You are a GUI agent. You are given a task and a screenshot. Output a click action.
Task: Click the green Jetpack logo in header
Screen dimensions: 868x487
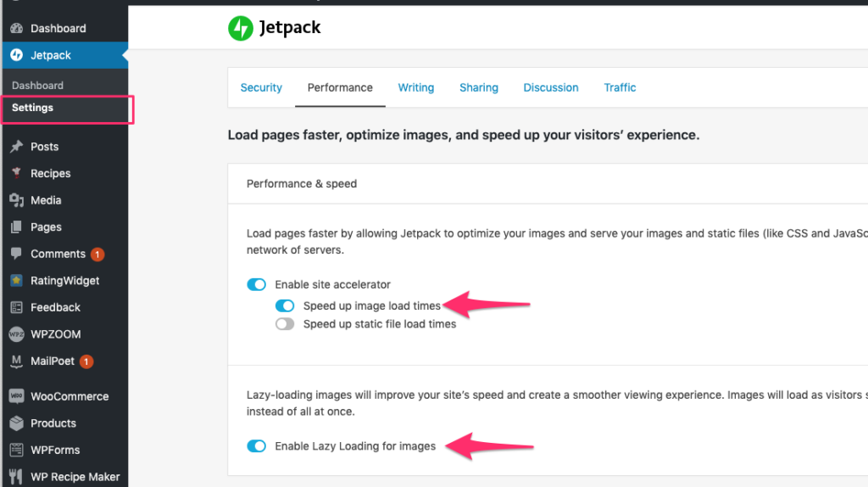241,28
